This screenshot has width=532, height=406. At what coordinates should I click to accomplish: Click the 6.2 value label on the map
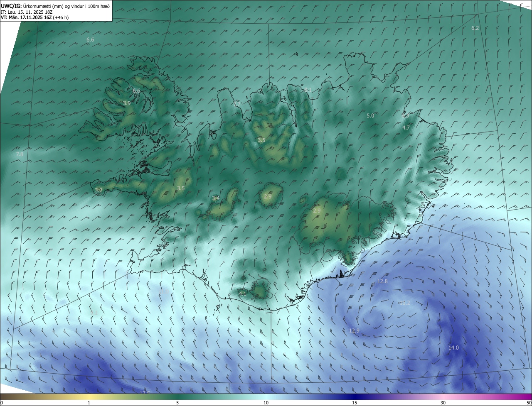475,28
